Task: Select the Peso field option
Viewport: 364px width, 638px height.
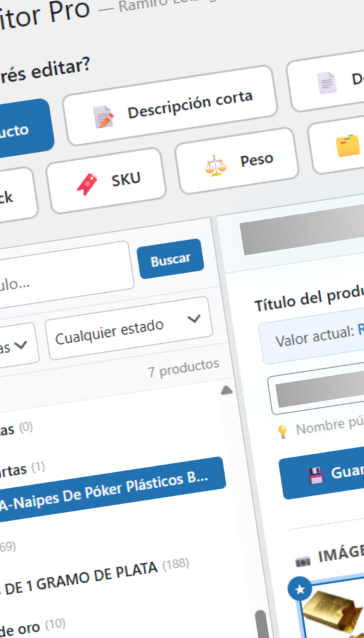Action: (237, 160)
